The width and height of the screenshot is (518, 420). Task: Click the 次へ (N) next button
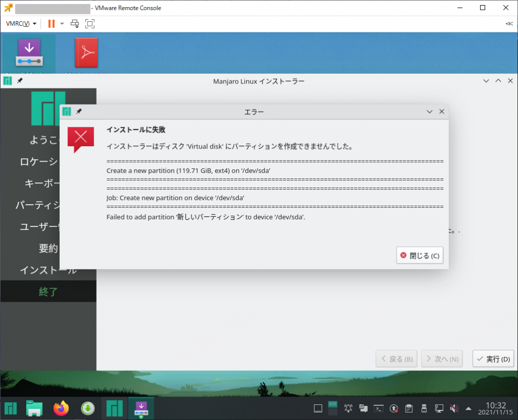tap(442, 359)
